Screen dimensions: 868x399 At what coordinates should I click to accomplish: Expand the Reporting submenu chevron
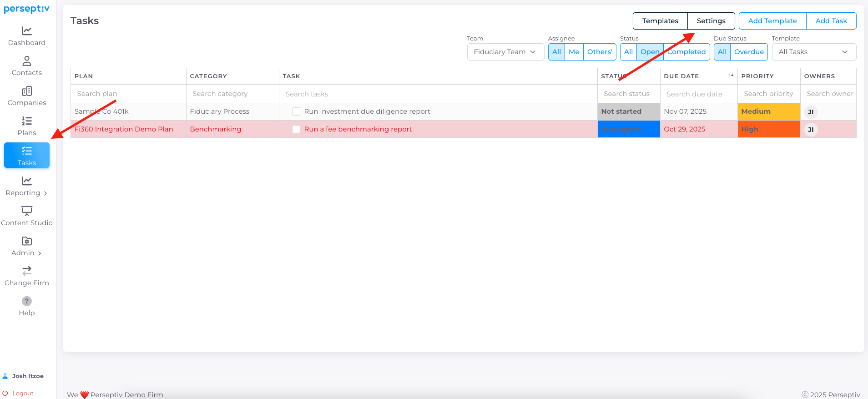click(x=45, y=193)
